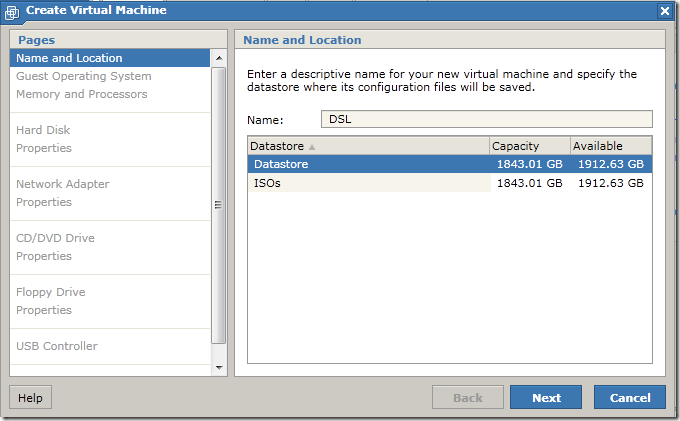Open the Memory and Processors page
This screenshot has width=680, height=421.
tap(82, 94)
